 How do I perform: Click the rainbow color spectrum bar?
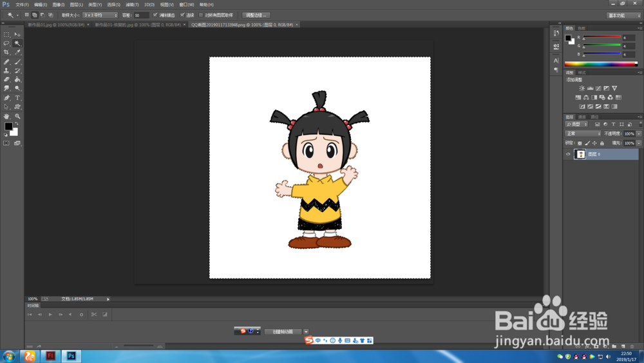coord(600,64)
